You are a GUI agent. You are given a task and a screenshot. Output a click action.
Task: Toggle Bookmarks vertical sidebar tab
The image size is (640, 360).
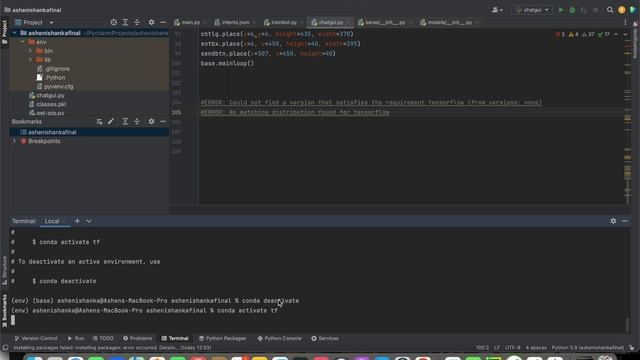coord(4,311)
